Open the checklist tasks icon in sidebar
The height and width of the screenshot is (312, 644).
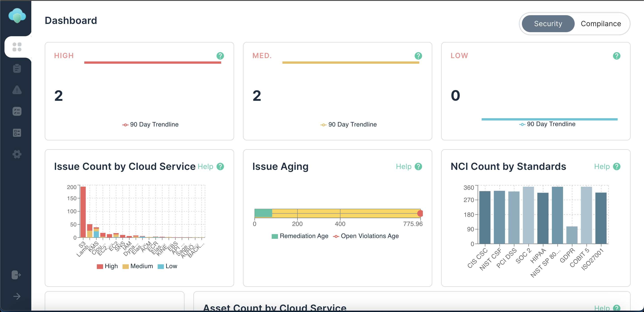pos(17,111)
